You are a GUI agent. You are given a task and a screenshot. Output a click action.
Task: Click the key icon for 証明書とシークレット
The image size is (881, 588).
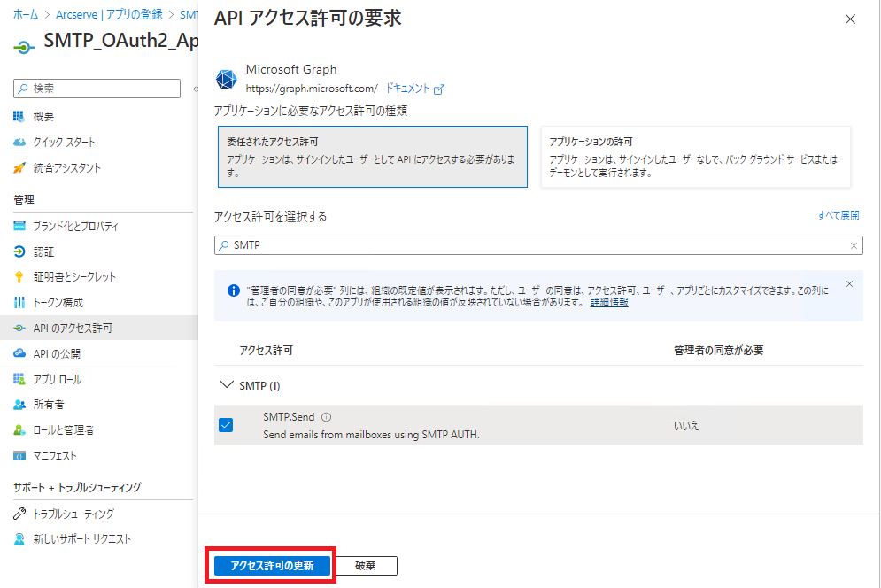19,276
